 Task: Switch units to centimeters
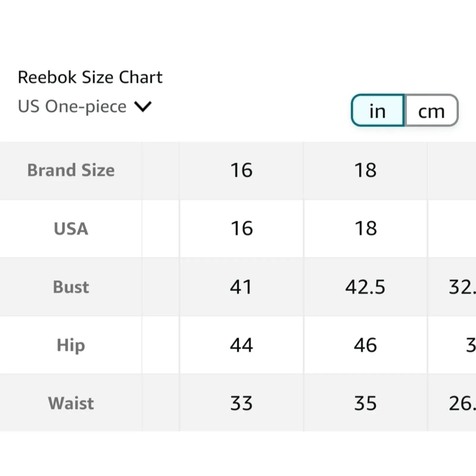pos(431,111)
